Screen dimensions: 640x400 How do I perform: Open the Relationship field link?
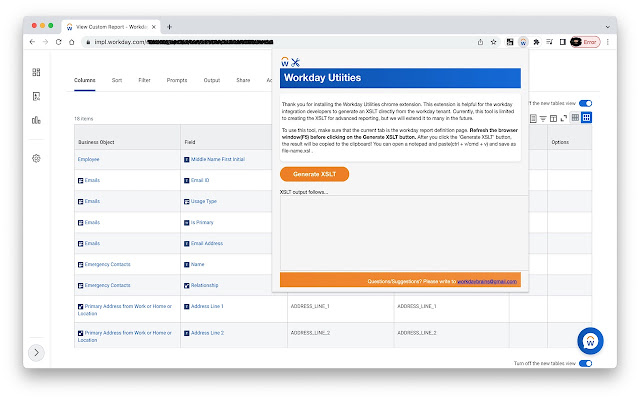204,285
